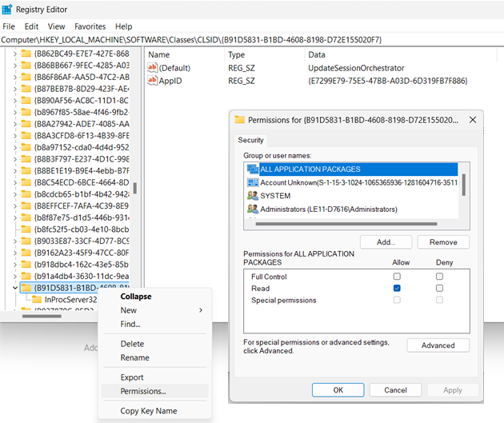Click the (Default) string value icon
This screenshot has height=423, width=504.
point(152,67)
